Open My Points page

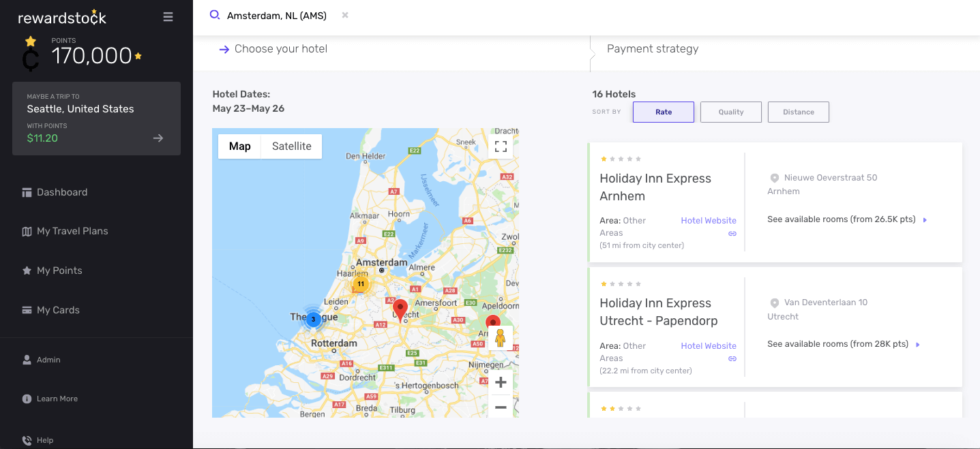tap(59, 270)
